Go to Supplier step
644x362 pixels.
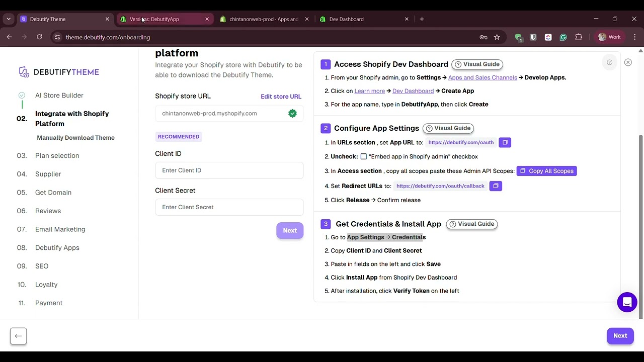coord(48,174)
